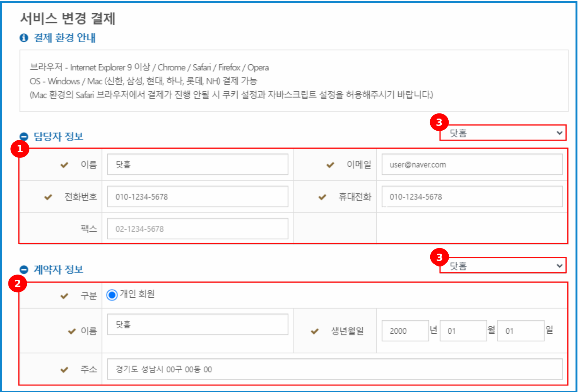Click the checkmark icon next to 이메일
The width and height of the screenshot is (578, 392).
(330, 165)
